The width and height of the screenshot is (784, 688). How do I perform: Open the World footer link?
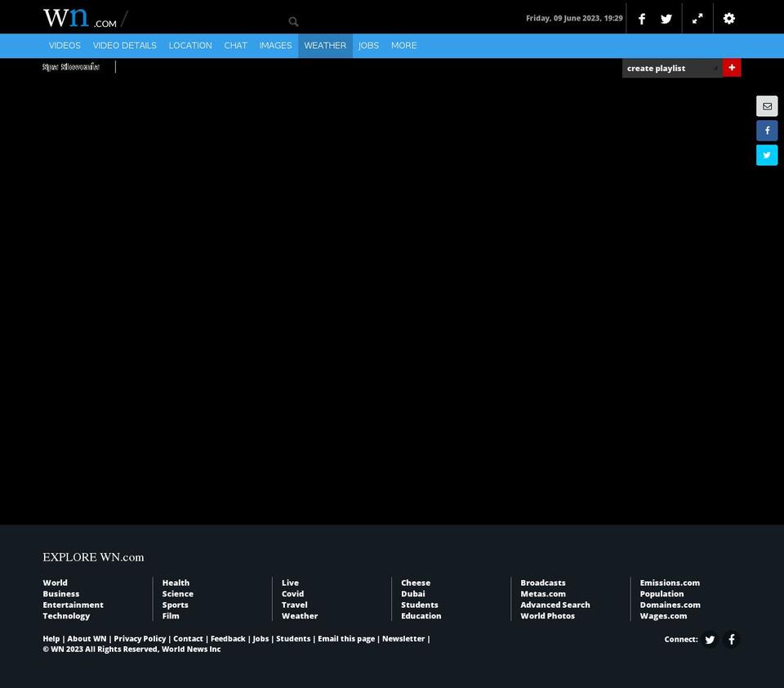pyautogui.click(x=55, y=583)
